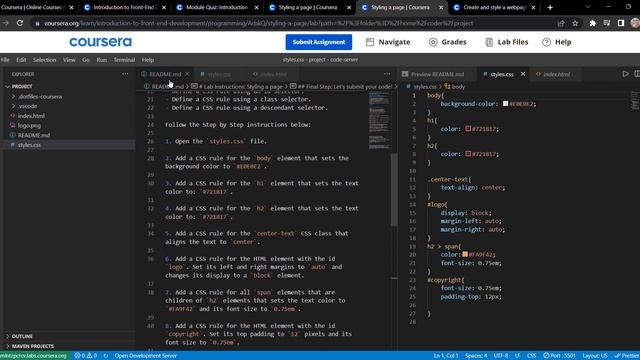640x360 pixels.
Task: Click the README editor vertical scrollbar
Action: point(394,189)
